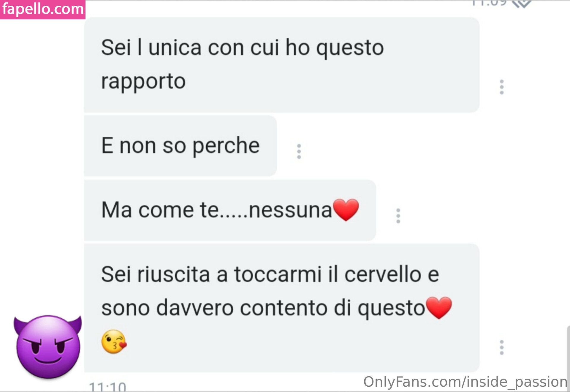Select the 'E non so perche' message bubble
The width and height of the screenshot is (570, 392).
point(180,146)
